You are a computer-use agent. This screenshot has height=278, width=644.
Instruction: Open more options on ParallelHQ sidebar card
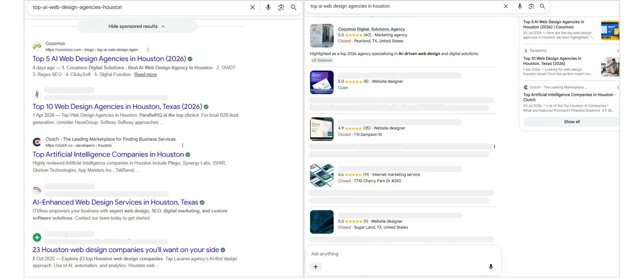[618, 51]
